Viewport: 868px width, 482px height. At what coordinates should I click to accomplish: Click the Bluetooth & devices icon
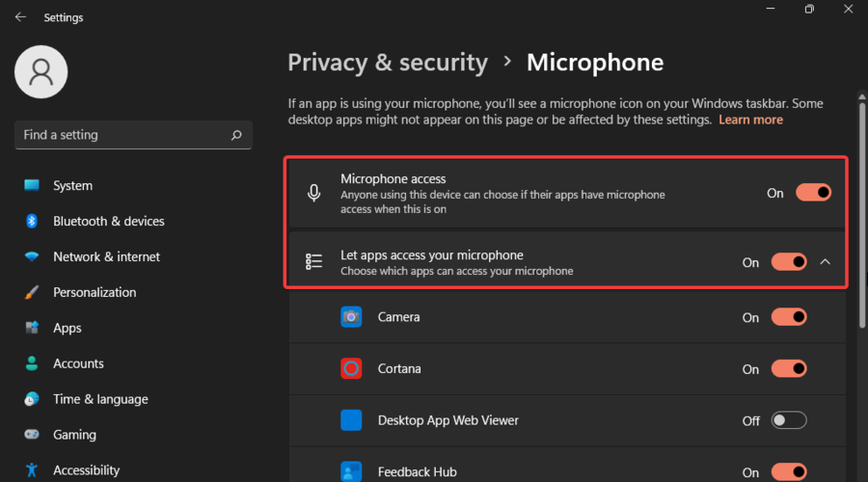(x=32, y=222)
